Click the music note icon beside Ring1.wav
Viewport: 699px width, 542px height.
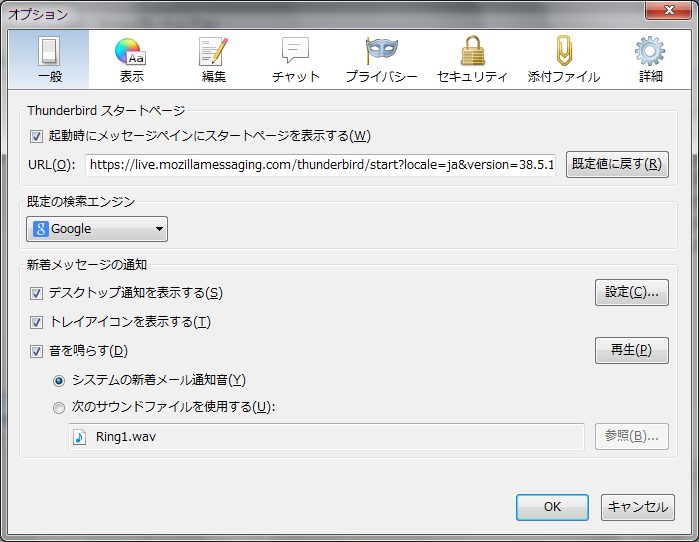coord(79,437)
